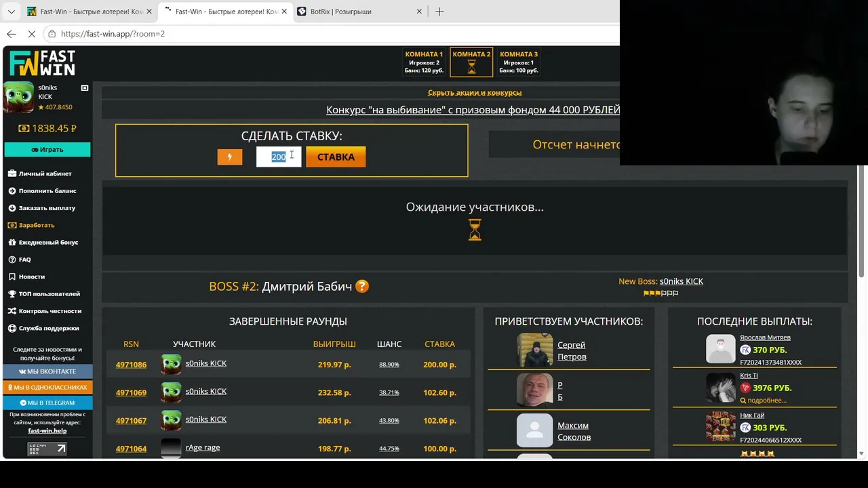Open round 4971067
This screenshot has height=488, width=868.
coord(131,421)
